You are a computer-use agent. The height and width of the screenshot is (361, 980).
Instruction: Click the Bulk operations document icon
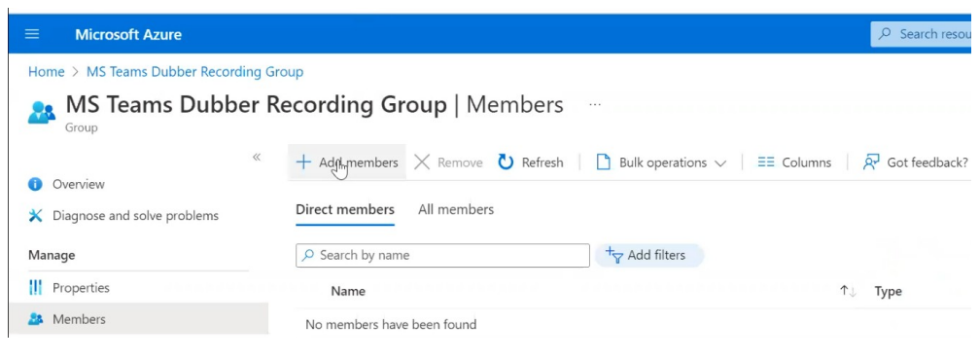point(603,162)
